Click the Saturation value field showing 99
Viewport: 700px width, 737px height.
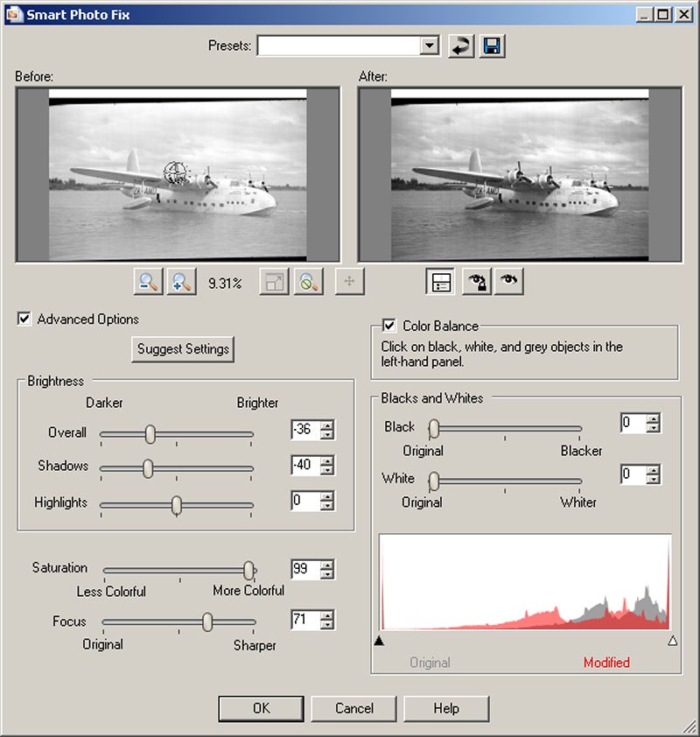[305, 569]
